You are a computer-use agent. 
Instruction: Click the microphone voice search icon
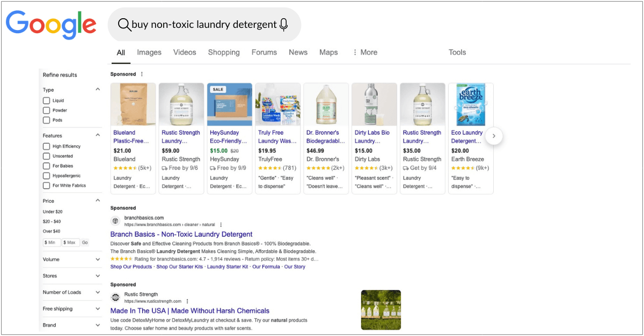click(284, 25)
